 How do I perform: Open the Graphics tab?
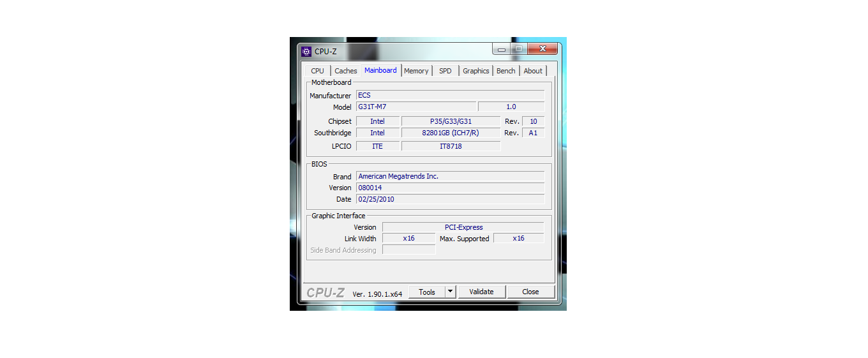(x=476, y=71)
